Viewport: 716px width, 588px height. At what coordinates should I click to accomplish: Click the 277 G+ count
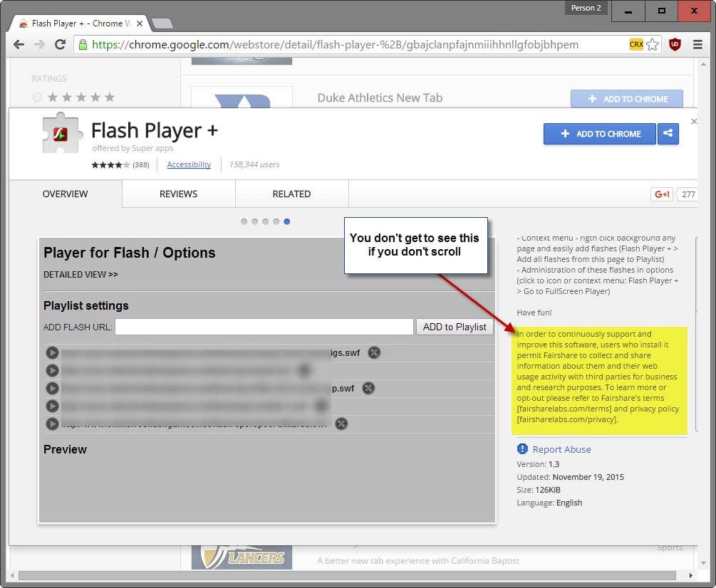coord(688,194)
